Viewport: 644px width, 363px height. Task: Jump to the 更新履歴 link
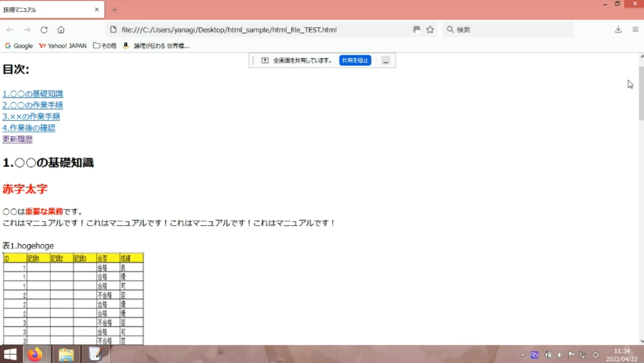tap(17, 139)
